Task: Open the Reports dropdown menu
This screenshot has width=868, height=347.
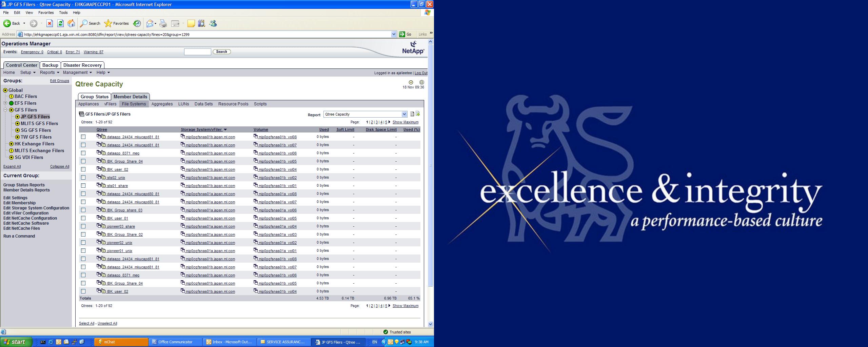Action: 50,73
